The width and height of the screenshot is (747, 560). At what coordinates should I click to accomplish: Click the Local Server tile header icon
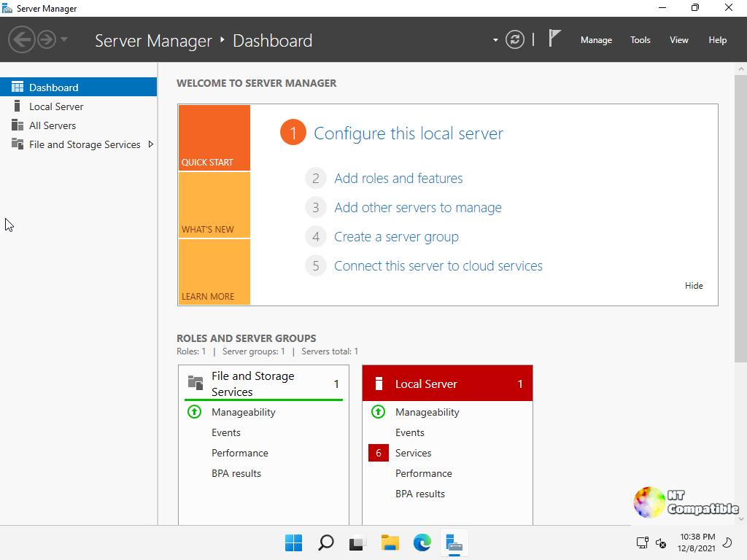point(379,384)
